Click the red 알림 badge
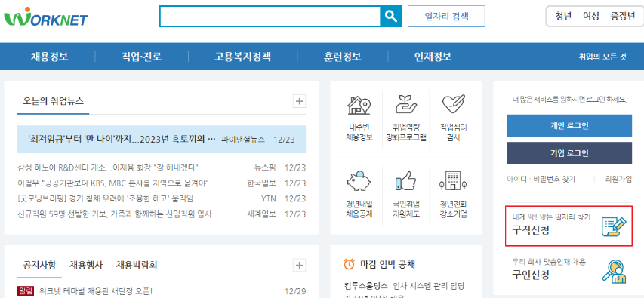Screen dimensions: 644x298 [x=26, y=291]
